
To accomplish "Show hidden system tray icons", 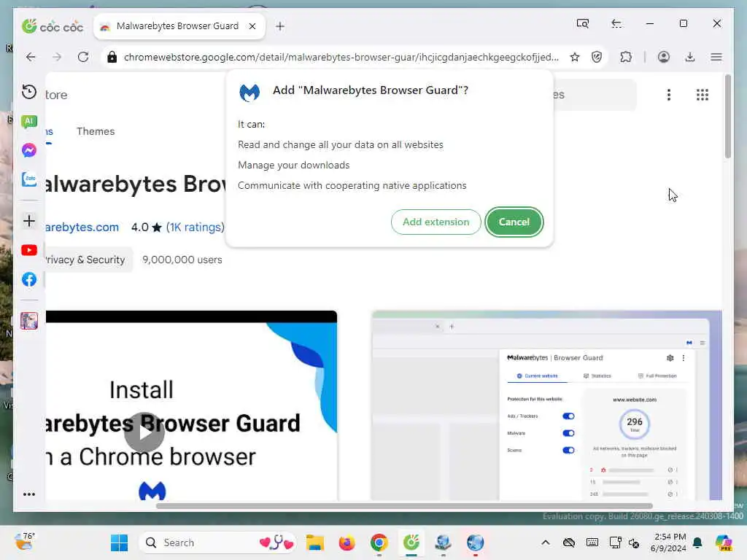I will [546, 542].
